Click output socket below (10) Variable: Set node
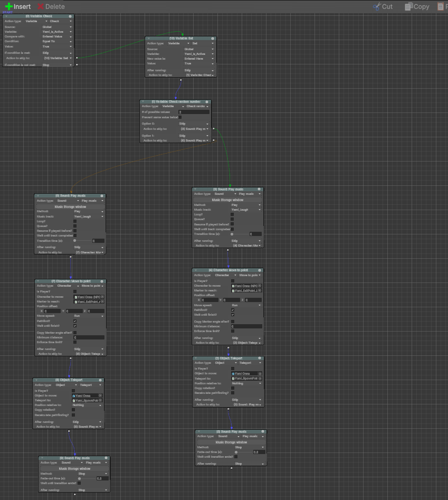The image size is (448, 500). [180, 80]
